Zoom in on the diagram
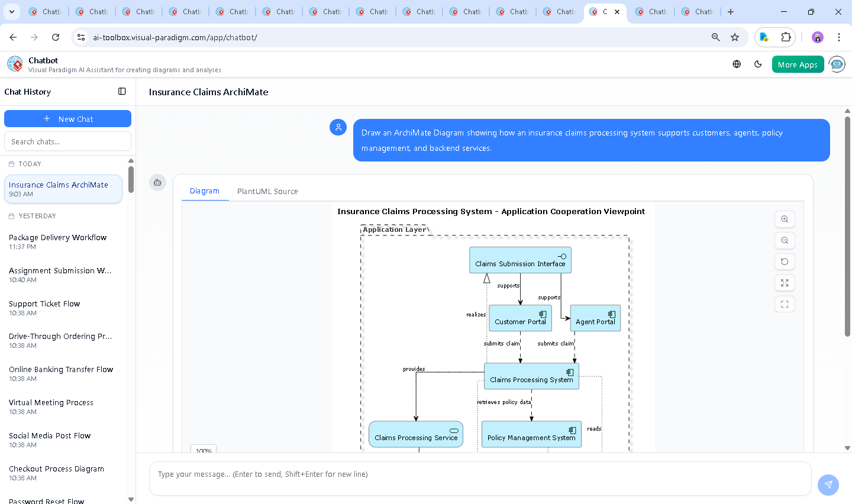The height and width of the screenshot is (504, 852). tap(785, 219)
